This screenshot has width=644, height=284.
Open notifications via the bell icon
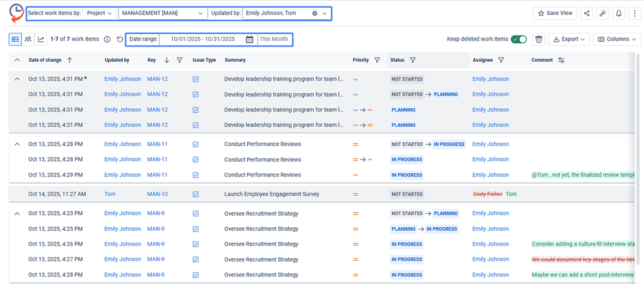619,13
